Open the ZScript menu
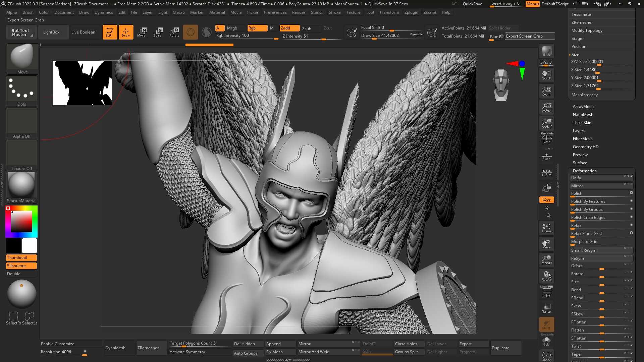 tap(429, 12)
